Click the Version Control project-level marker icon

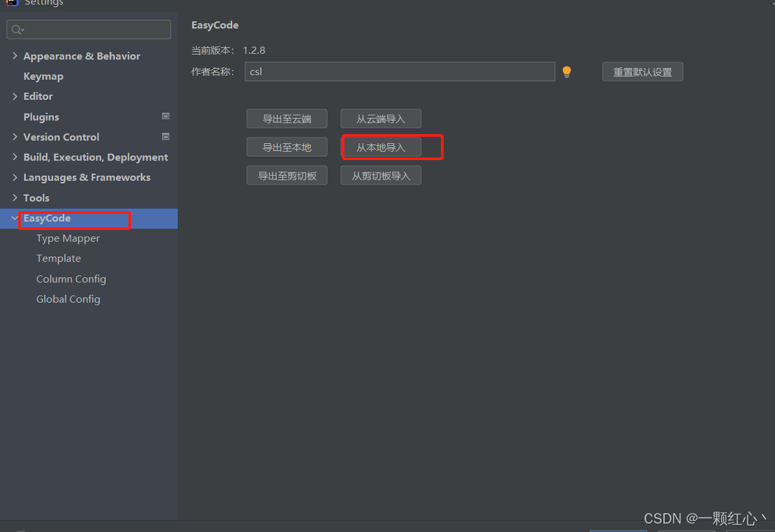pos(165,136)
